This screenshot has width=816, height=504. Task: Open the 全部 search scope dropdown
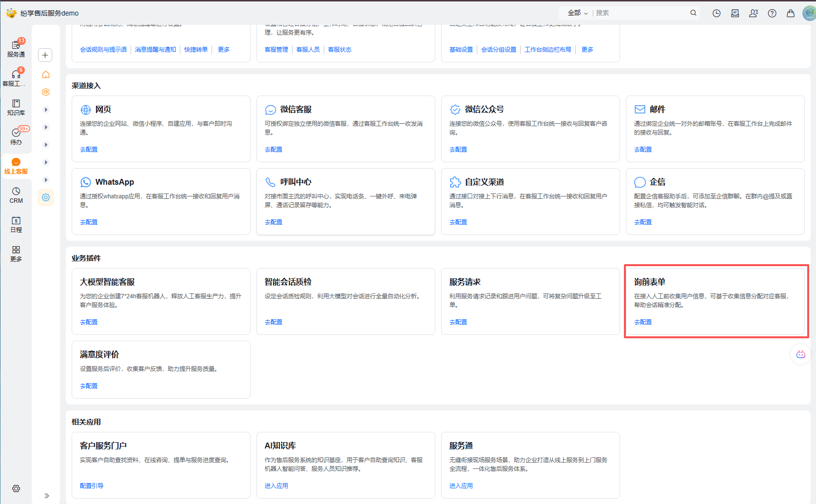pos(578,13)
